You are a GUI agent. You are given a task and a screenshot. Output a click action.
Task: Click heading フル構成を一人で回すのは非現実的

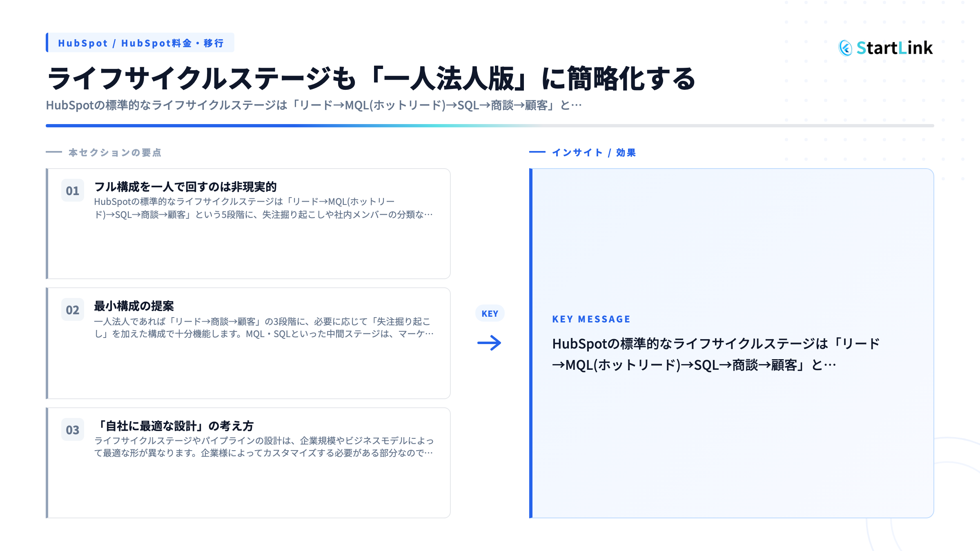coord(185,187)
